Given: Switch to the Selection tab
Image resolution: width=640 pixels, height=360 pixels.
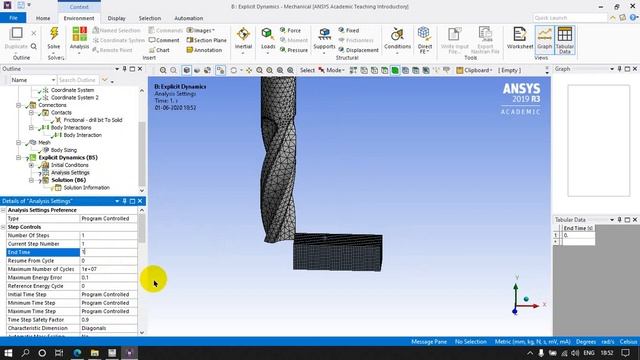Looking at the screenshot, I should [150, 18].
